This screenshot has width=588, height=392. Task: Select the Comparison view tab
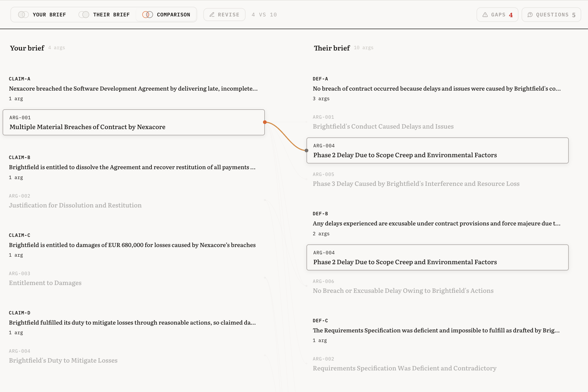(x=173, y=15)
